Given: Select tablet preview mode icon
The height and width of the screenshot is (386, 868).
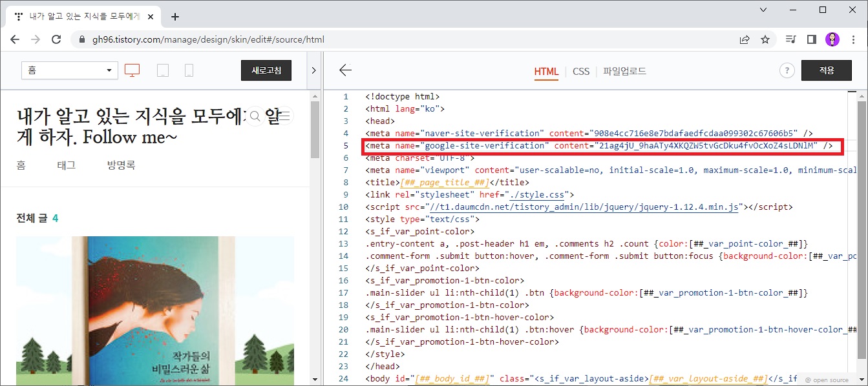Looking at the screenshot, I should (x=163, y=70).
